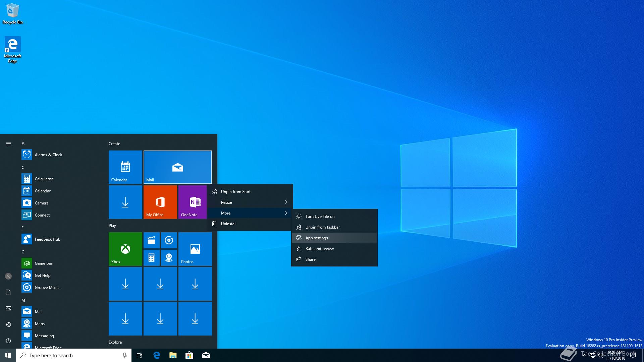Click the Mail live tile
This screenshot has height=362, width=644.
(178, 167)
